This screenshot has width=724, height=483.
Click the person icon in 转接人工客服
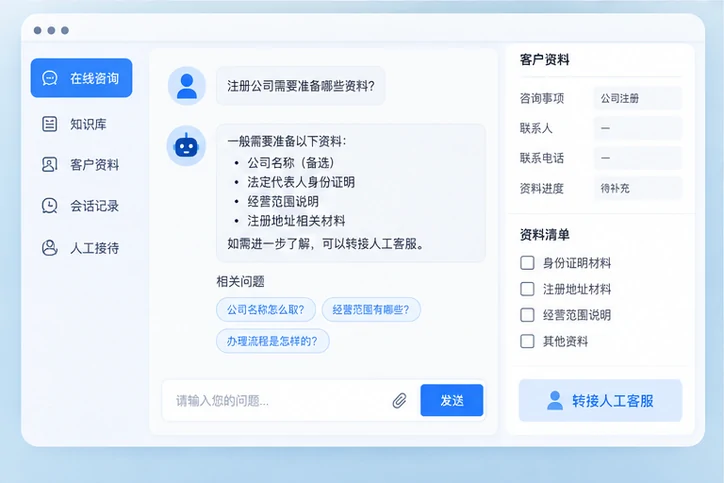[x=555, y=400]
